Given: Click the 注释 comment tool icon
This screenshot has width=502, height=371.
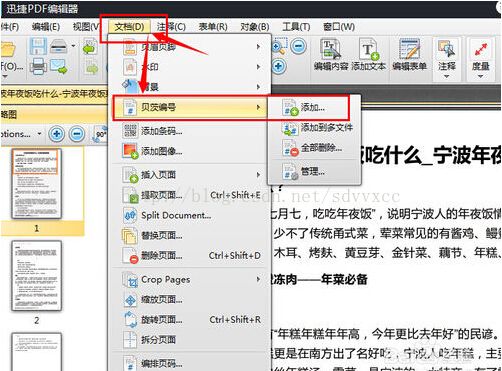Looking at the screenshot, I should pos(447,55).
